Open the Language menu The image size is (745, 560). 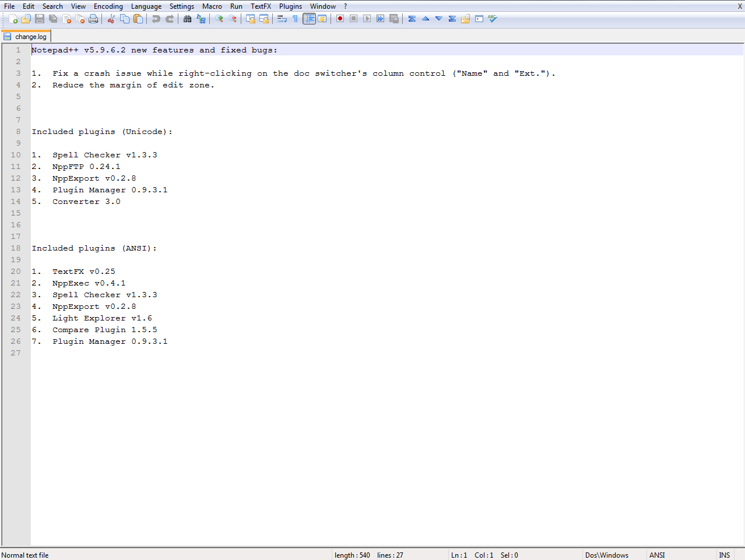pos(146,6)
